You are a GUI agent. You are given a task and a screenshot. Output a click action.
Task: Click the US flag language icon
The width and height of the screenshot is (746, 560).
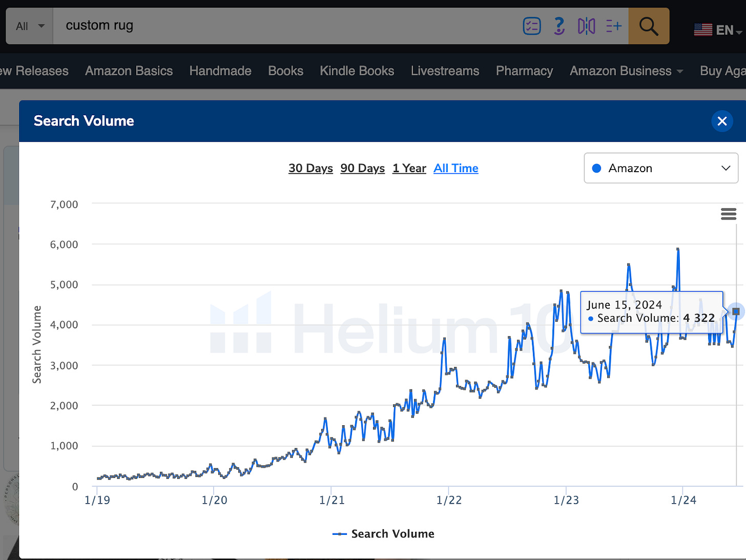703,30
